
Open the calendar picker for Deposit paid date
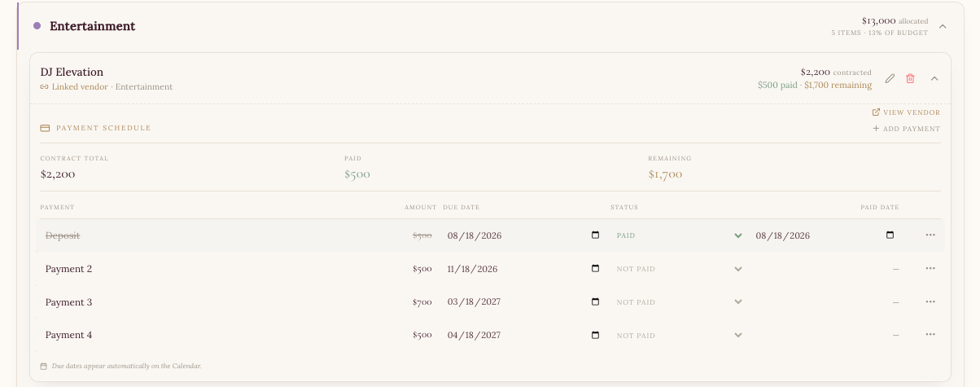point(890,235)
